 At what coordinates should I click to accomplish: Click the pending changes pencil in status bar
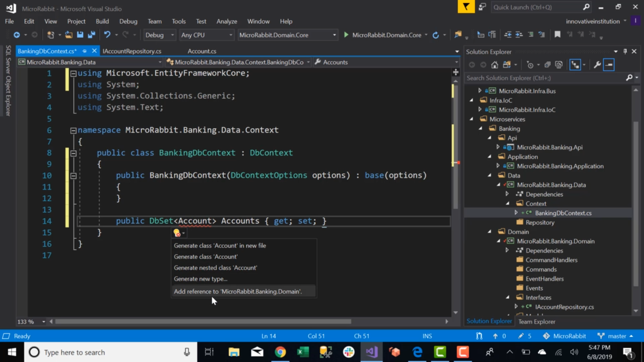pos(521,336)
